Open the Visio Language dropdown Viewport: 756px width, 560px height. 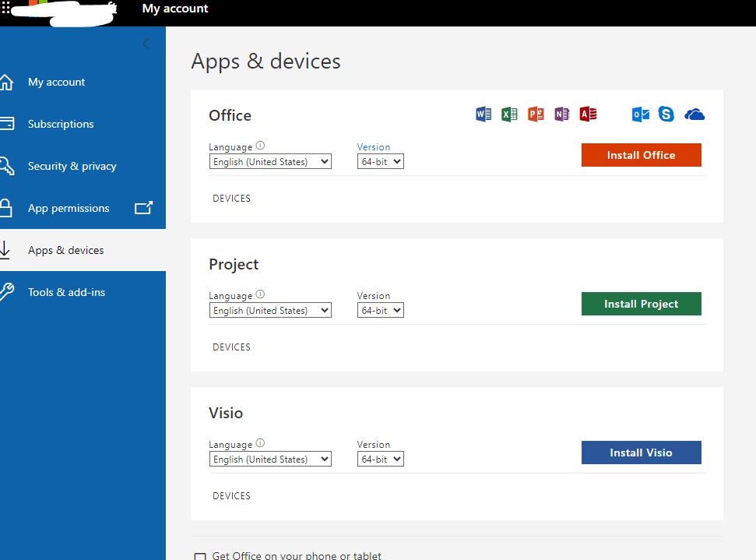(x=270, y=460)
